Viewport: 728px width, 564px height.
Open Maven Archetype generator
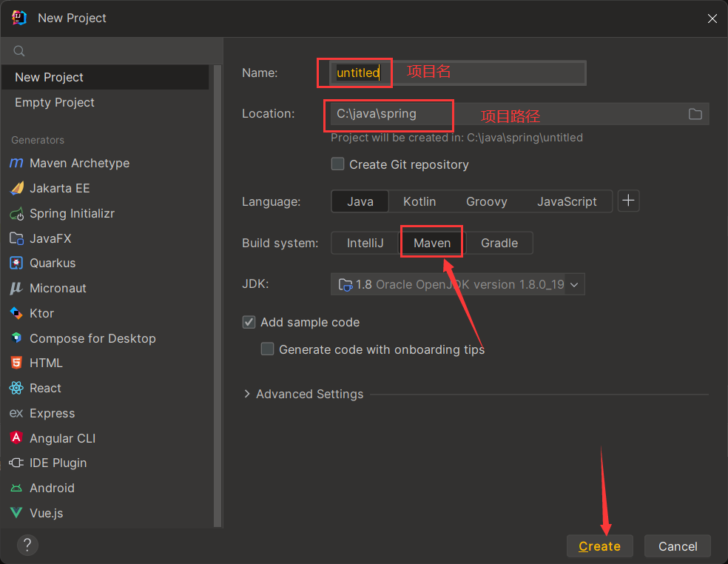105,163
